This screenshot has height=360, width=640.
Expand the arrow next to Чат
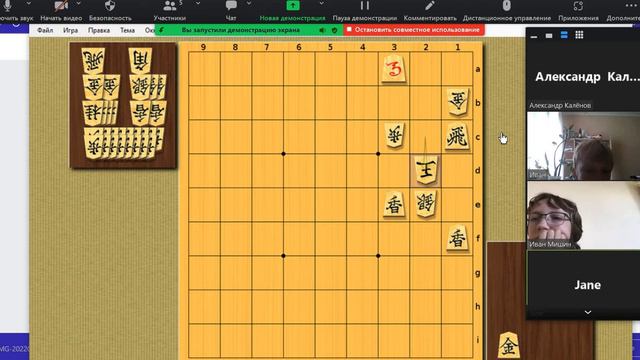pos(249,4)
